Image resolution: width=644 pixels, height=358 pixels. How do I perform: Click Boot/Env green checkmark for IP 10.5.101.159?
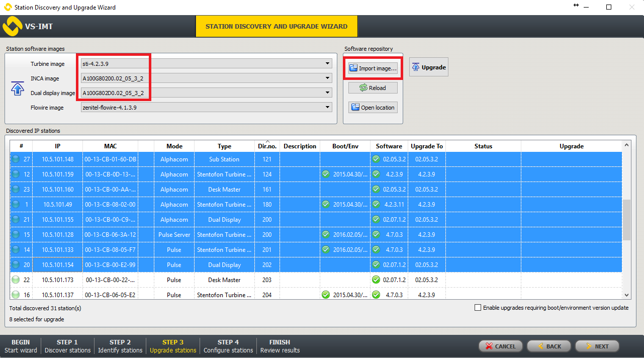[x=326, y=174]
